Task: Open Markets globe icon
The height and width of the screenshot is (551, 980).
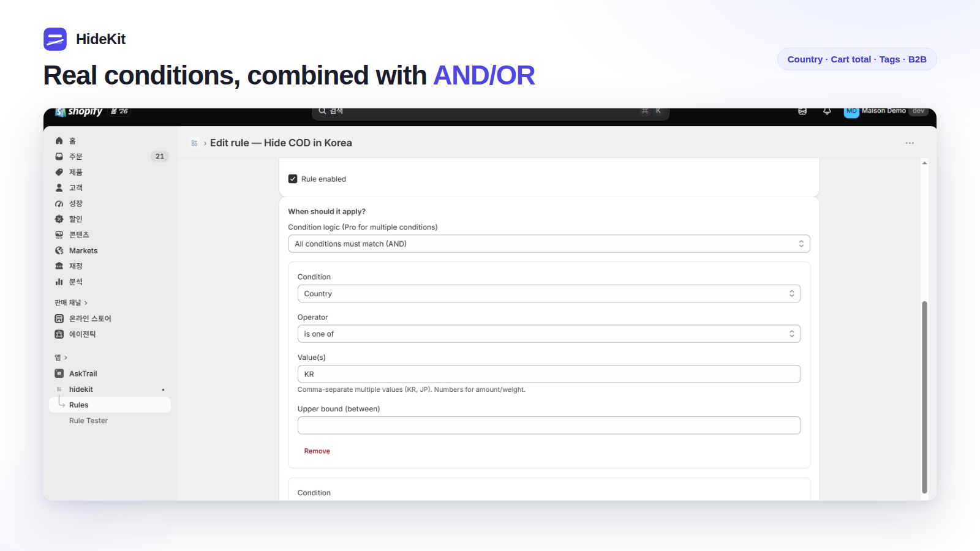Action: tap(59, 250)
